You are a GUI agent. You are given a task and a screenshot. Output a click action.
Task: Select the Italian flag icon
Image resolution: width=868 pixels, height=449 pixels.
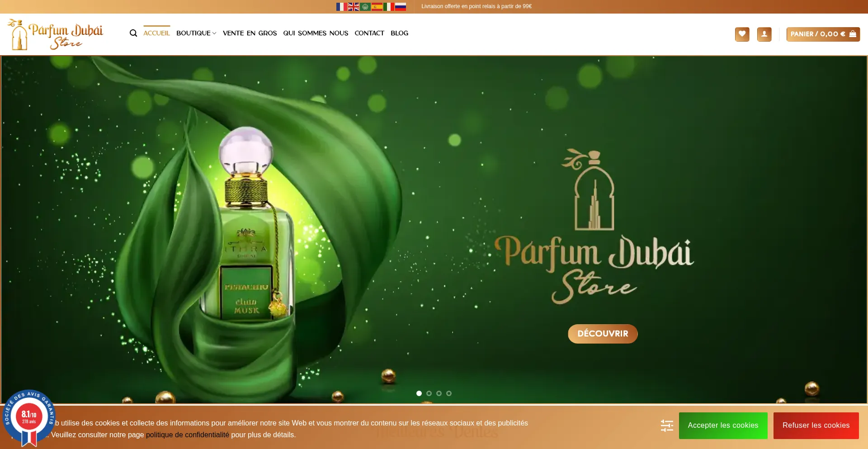point(389,7)
